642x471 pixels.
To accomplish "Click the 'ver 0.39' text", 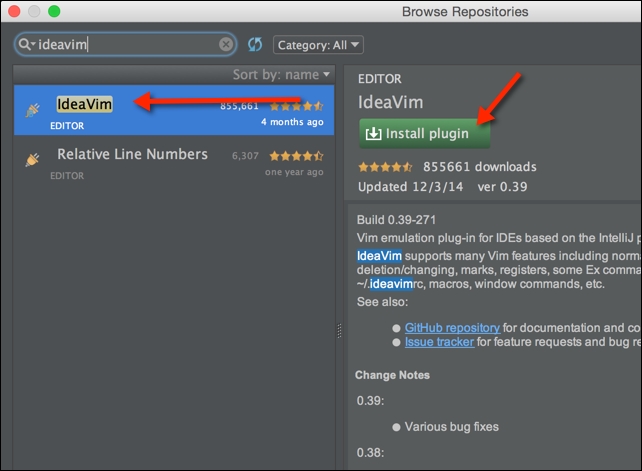I will coord(502,187).
